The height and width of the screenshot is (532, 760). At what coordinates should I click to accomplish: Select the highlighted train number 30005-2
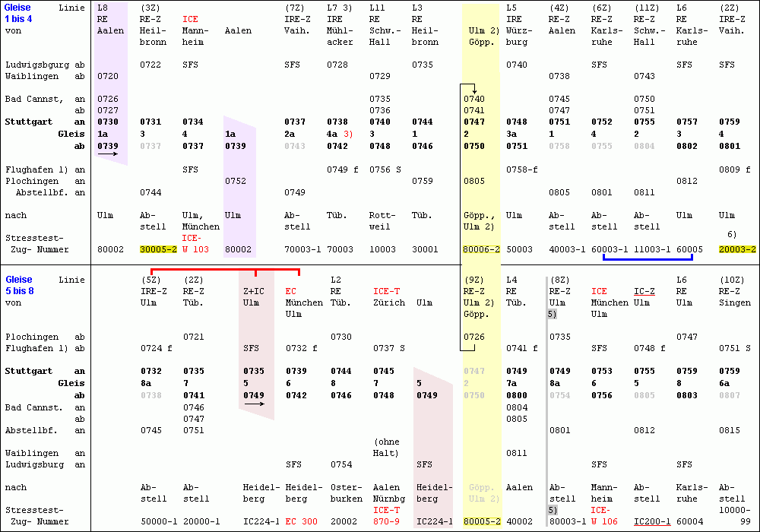158,249
